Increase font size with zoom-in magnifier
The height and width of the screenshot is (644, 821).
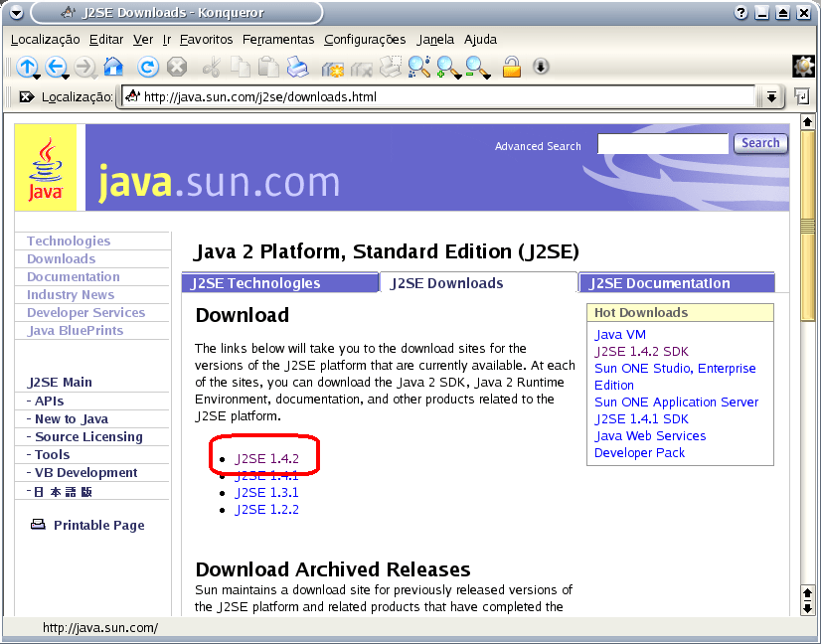click(446, 67)
